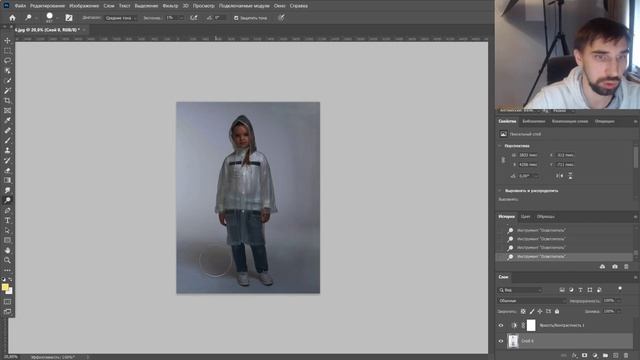Screen dimensions: 640x360
Task: Create new snapshot in History panel
Action: [615, 267]
